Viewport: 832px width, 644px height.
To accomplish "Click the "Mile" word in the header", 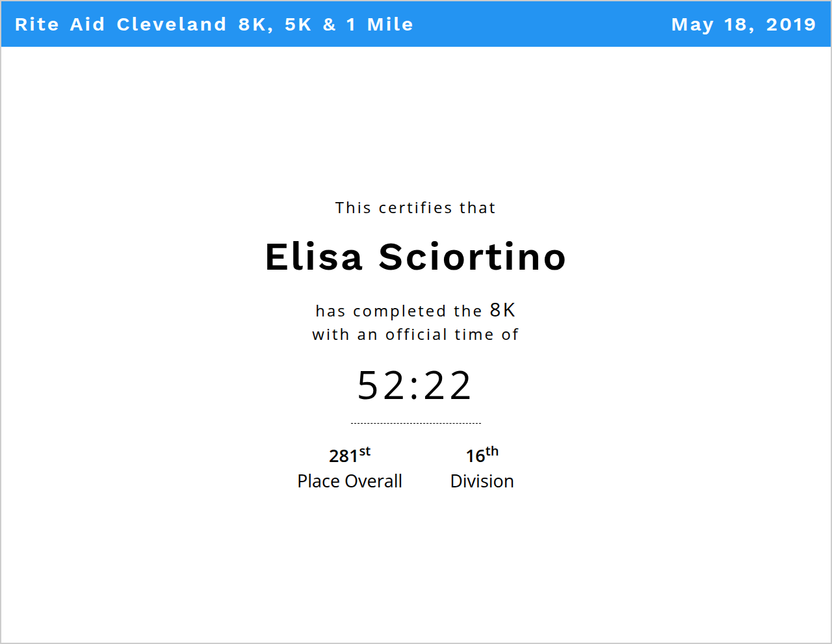I will click(390, 25).
